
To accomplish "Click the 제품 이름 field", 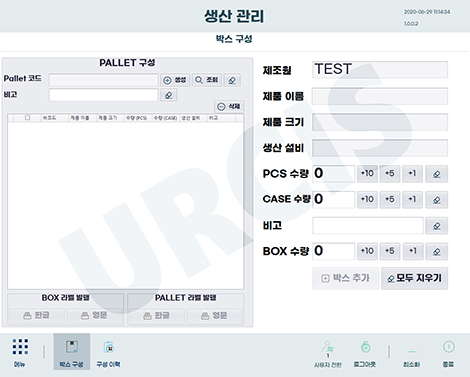I will (x=380, y=96).
